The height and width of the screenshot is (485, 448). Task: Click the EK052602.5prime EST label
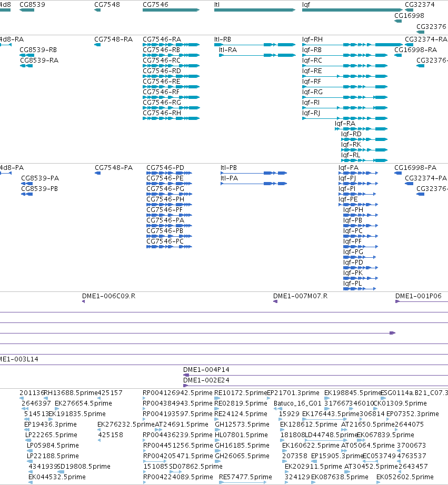pyautogui.click(x=405, y=477)
